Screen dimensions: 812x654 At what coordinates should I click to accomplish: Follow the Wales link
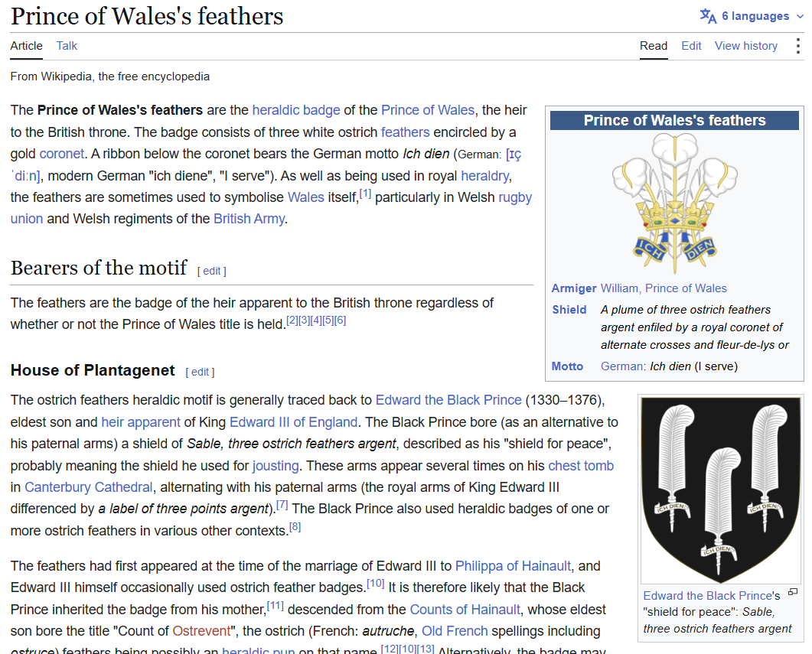click(x=306, y=197)
